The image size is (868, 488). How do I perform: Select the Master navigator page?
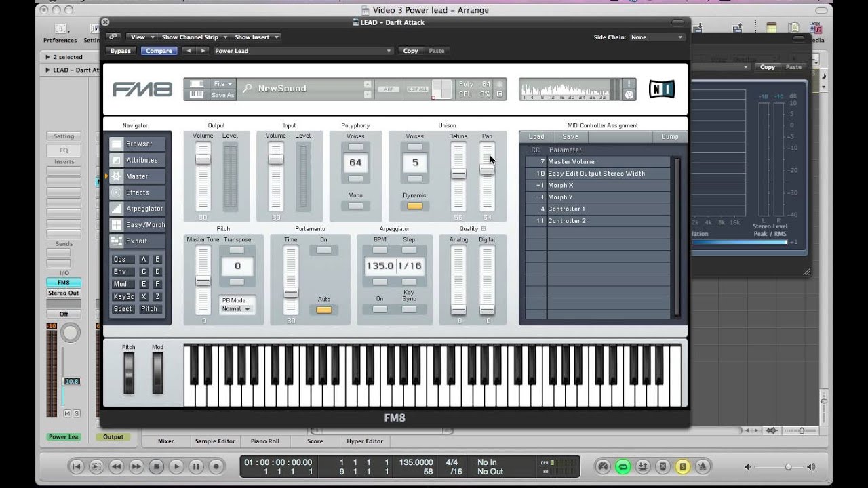(x=138, y=176)
